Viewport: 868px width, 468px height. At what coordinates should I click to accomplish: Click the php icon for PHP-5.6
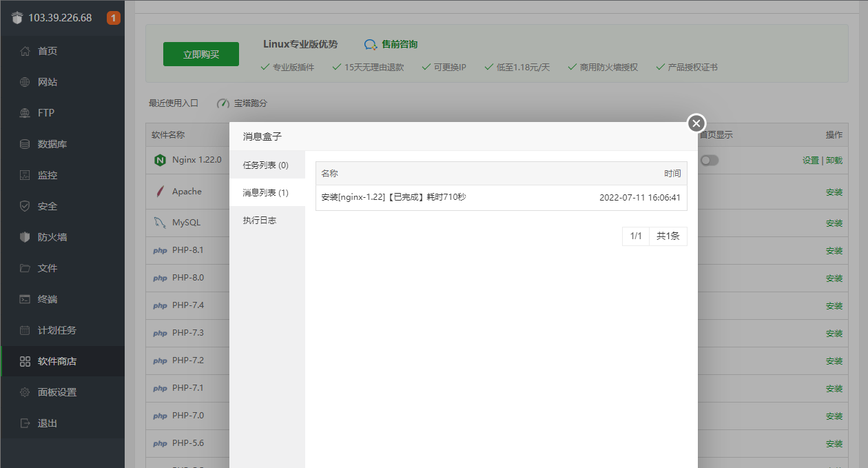pos(160,443)
